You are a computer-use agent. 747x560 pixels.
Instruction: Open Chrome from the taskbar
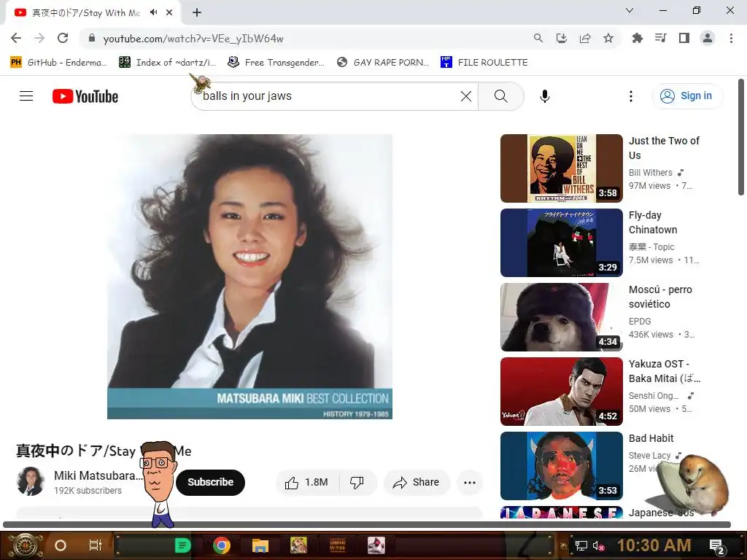point(222,545)
